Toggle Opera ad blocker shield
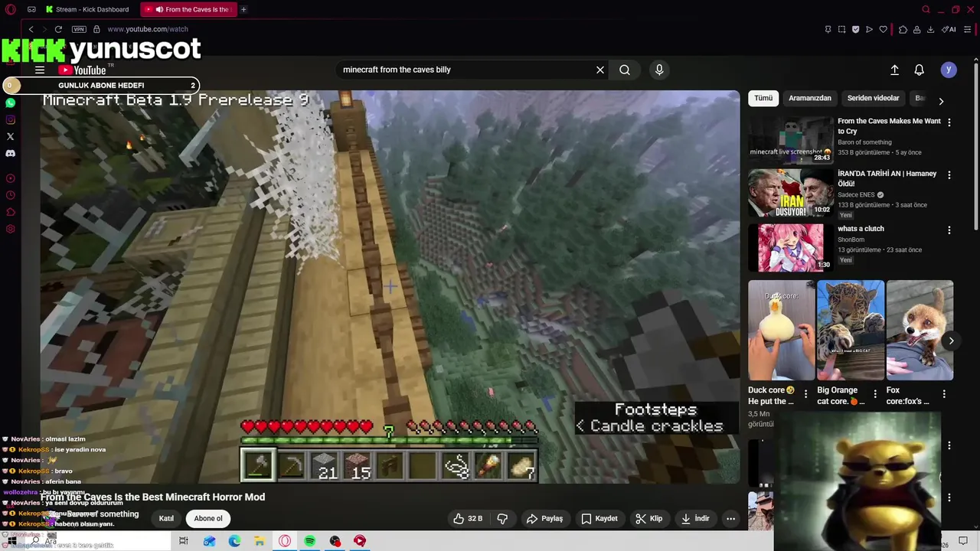980x551 pixels. 855,29
